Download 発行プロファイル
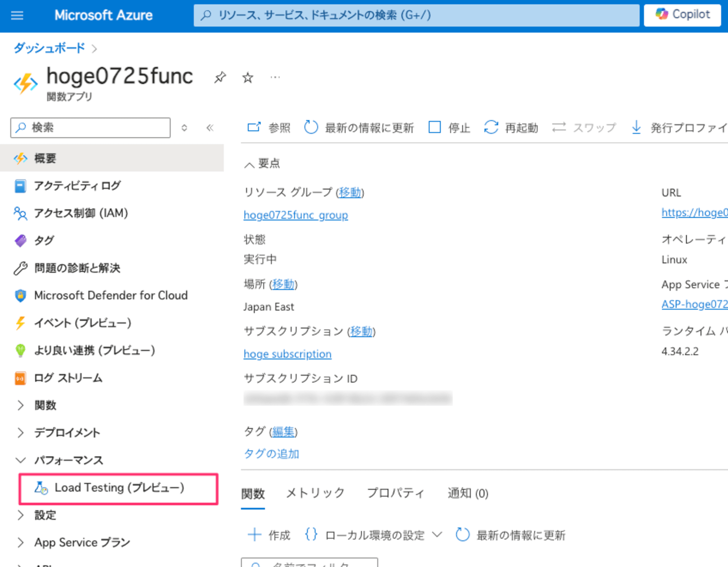This screenshot has height=567, width=728. [679, 128]
